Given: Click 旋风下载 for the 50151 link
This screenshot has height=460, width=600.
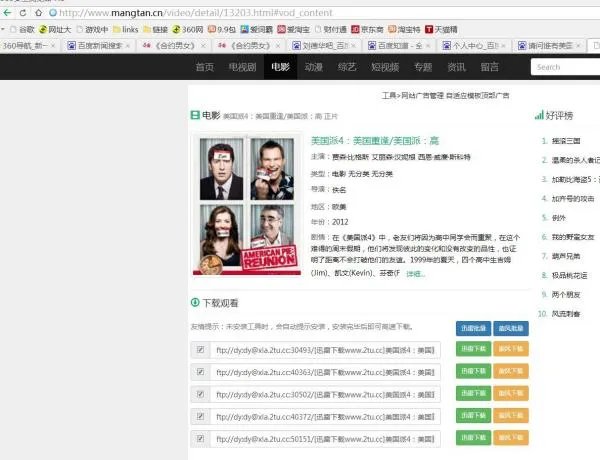Looking at the screenshot, I should pos(511,437).
